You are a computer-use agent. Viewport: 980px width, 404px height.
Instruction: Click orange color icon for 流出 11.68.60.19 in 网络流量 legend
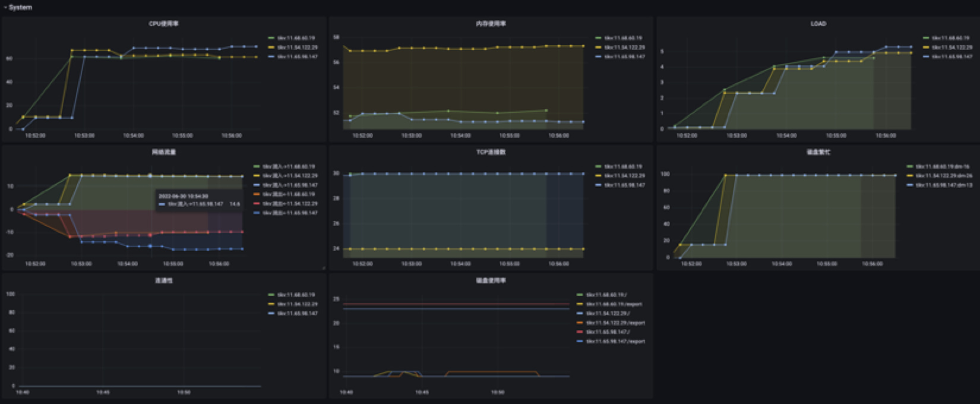point(257,194)
